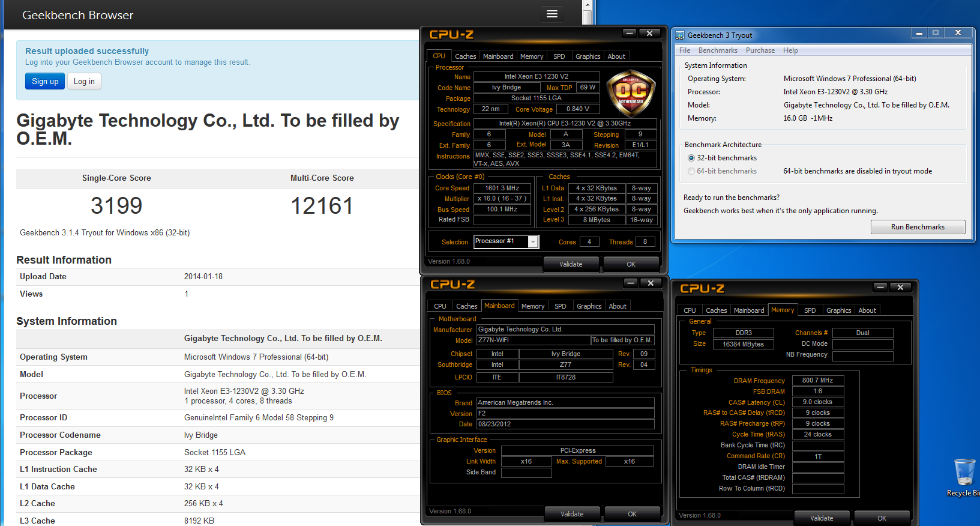The image size is (980, 526).
Task: Click Validate in the Mainboard CPU-Z window
Action: point(572,514)
